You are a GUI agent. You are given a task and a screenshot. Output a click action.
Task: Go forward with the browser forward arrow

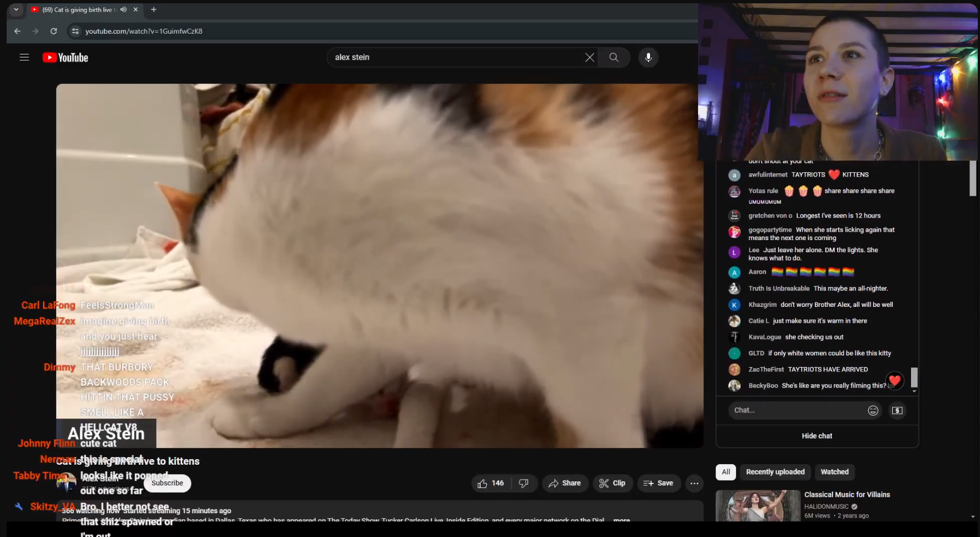tap(35, 31)
